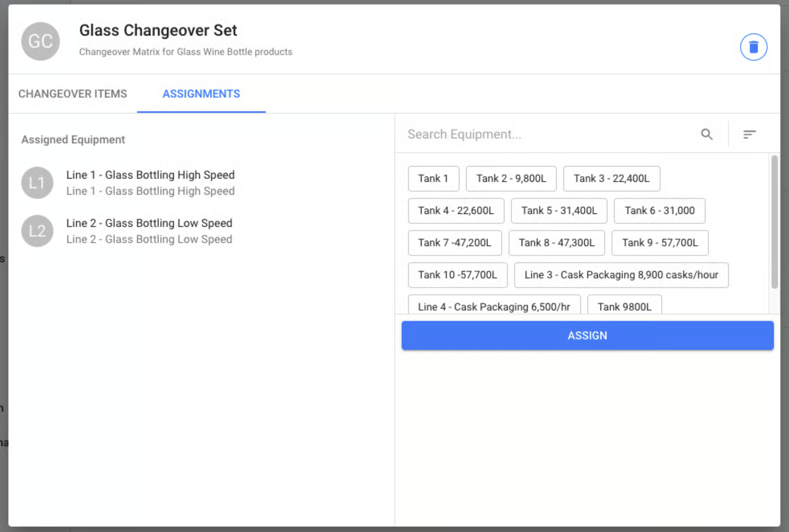Select Line 3 - Cask Packaging chip
The width and height of the screenshot is (789, 532).
(621, 275)
